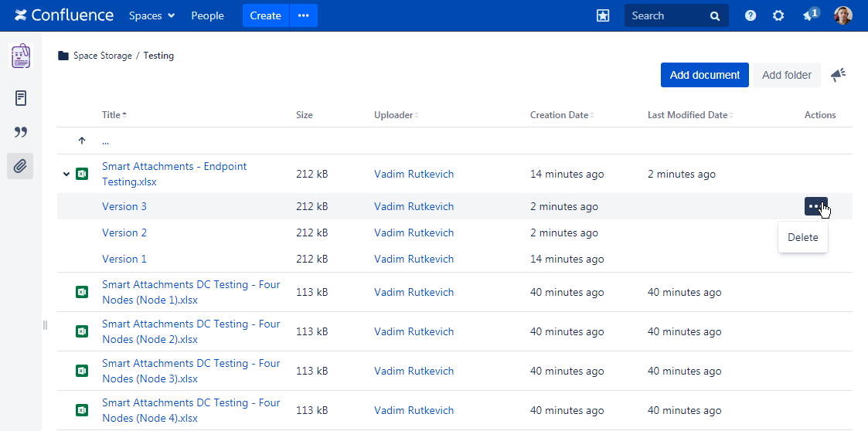The height and width of the screenshot is (431, 868).
Task: Sort the list by Title column
Action: pyautogui.click(x=111, y=115)
